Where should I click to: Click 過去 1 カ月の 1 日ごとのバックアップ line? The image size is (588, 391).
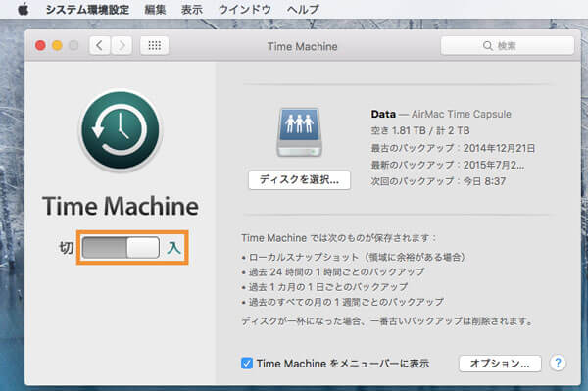coord(324,287)
